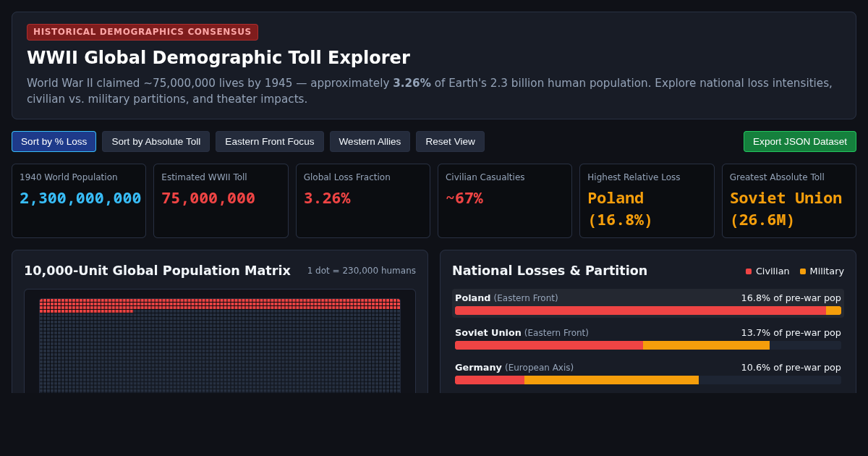868x456 pixels.
Task: Click red casualty dots in population matrix
Action: 220,304
